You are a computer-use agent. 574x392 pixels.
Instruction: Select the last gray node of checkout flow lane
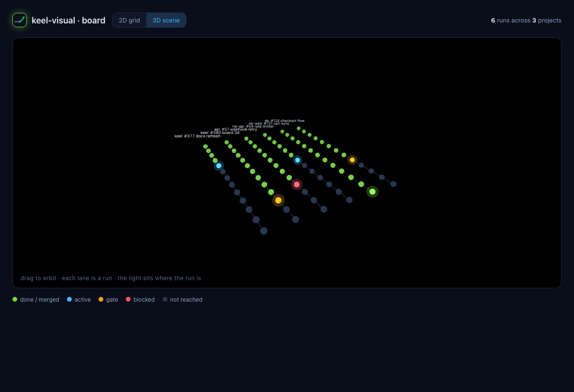pos(393,184)
